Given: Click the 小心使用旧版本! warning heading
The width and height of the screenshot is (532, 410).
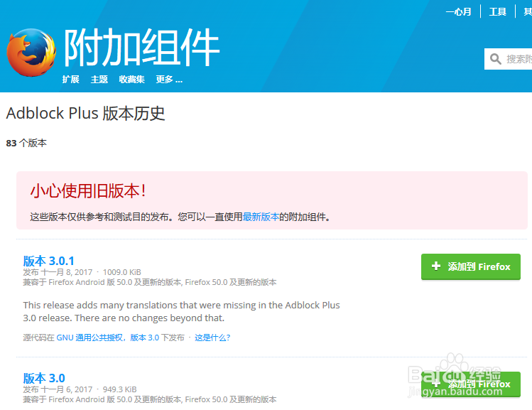Looking at the screenshot, I should (88, 190).
